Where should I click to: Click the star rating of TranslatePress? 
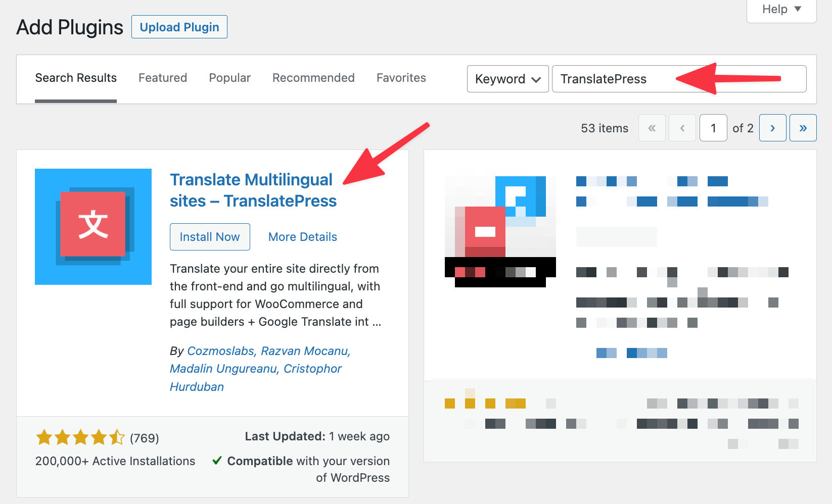tap(80, 437)
